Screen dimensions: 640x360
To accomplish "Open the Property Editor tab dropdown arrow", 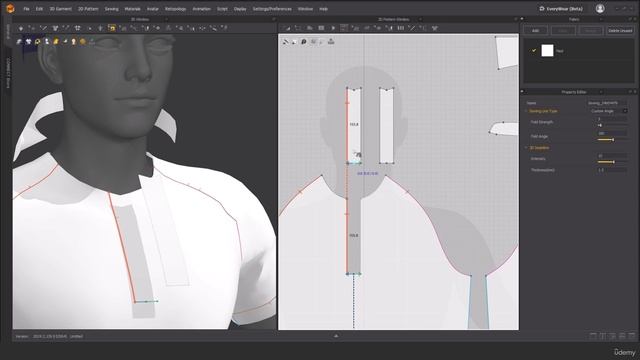I will [x=600, y=92].
